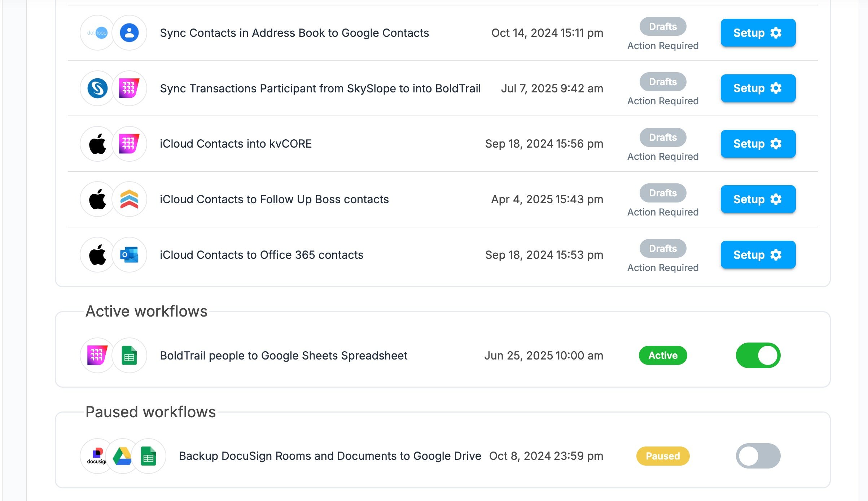This screenshot has width=868, height=501.
Task: Click the Apple icon beside iCloud Contacts into kvCORE
Action: 97,144
